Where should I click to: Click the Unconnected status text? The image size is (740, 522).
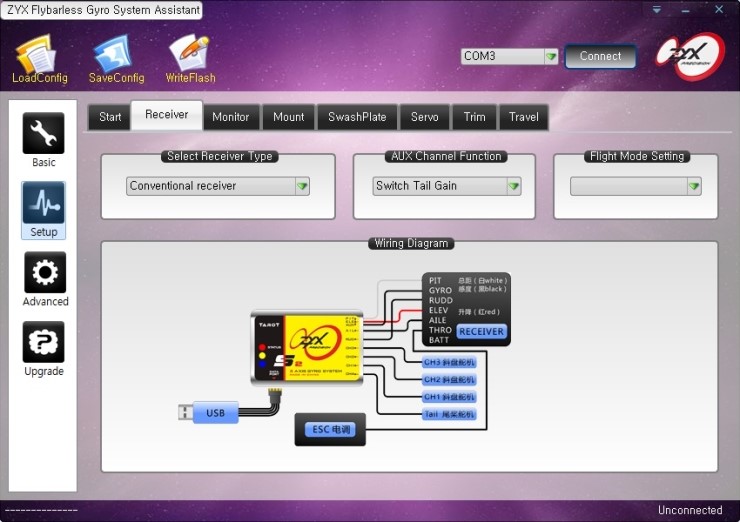[x=690, y=510]
